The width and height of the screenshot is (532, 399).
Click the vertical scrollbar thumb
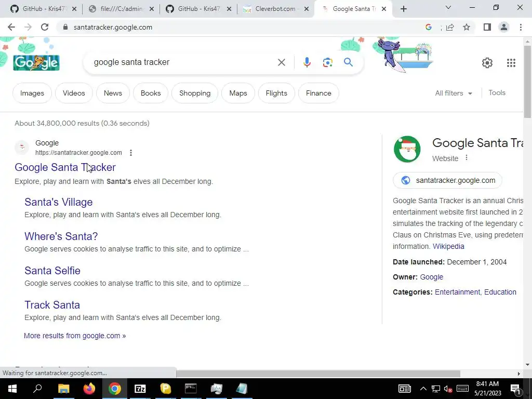pyautogui.click(x=527, y=82)
